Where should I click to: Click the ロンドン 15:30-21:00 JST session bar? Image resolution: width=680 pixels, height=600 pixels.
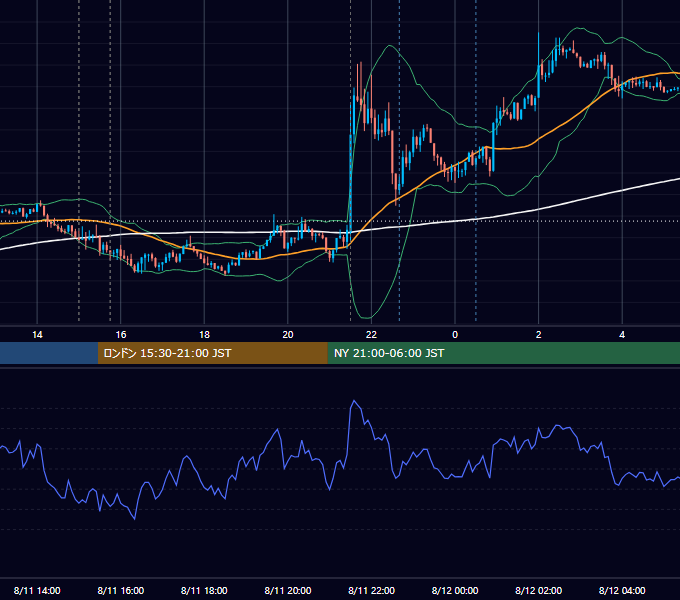tap(212, 353)
